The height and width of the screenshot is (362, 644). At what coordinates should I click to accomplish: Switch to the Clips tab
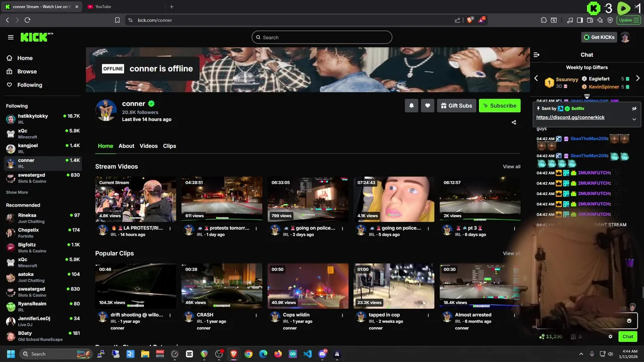click(170, 146)
